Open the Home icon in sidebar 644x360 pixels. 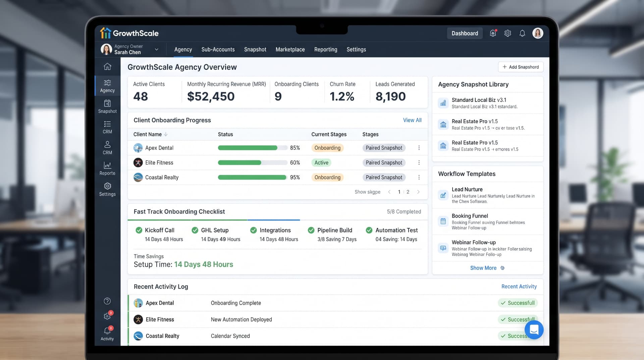pos(107,66)
